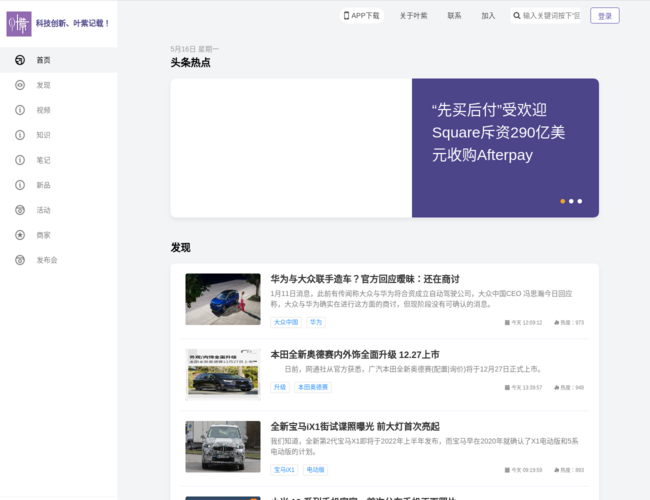Open 笔记 using its sidebar icon
650x500 pixels.
coord(20,160)
